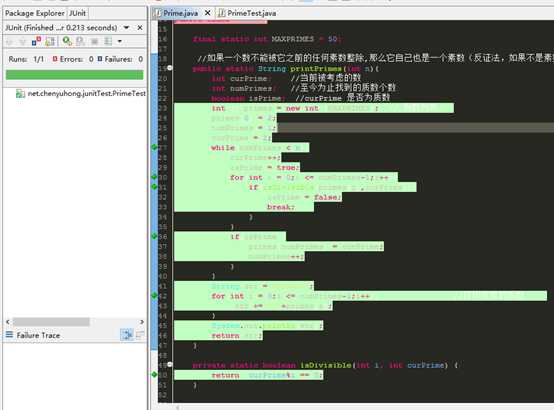Click coverage marker on line 50
Image resolution: width=554 pixels, height=410 pixels.
click(154, 374)
